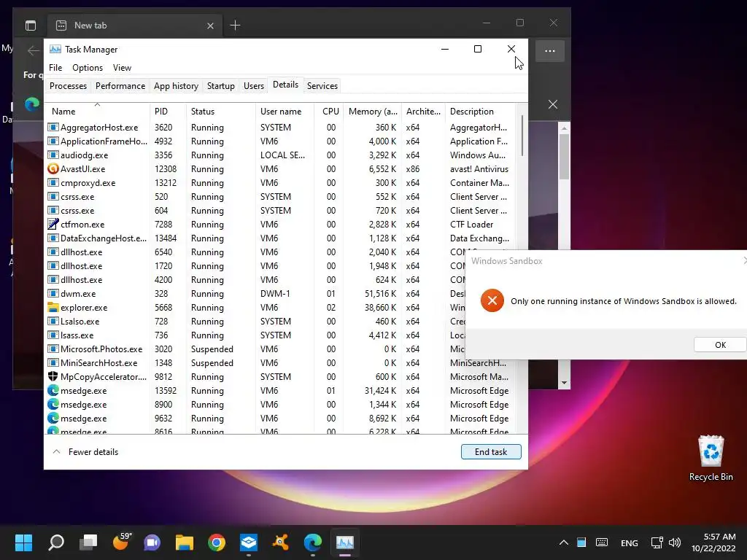This screenshot has width=747, height=560.
Task: Open Edge's tab actions menu icon
Action: [31, 26]
